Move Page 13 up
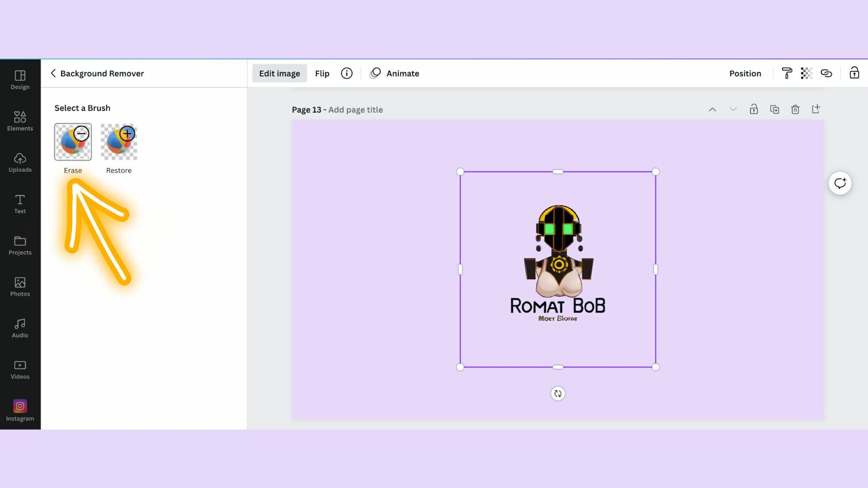868x488 pixels. 712,109
